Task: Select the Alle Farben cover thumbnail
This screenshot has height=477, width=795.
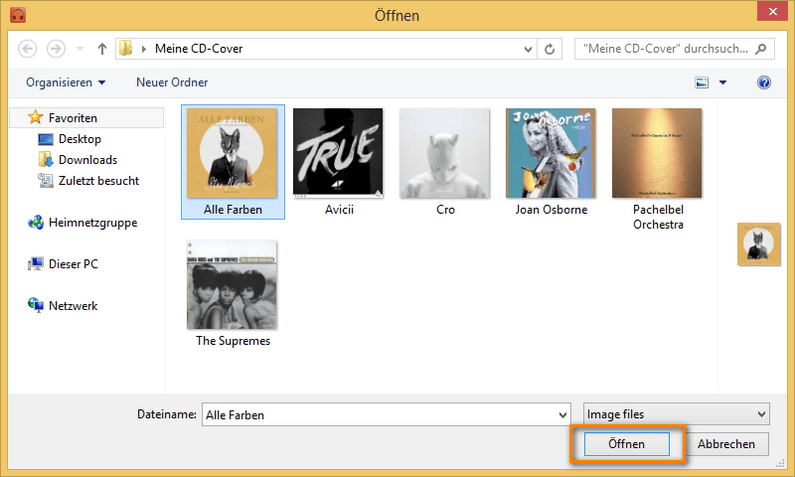Action: [x=232, y=153]
